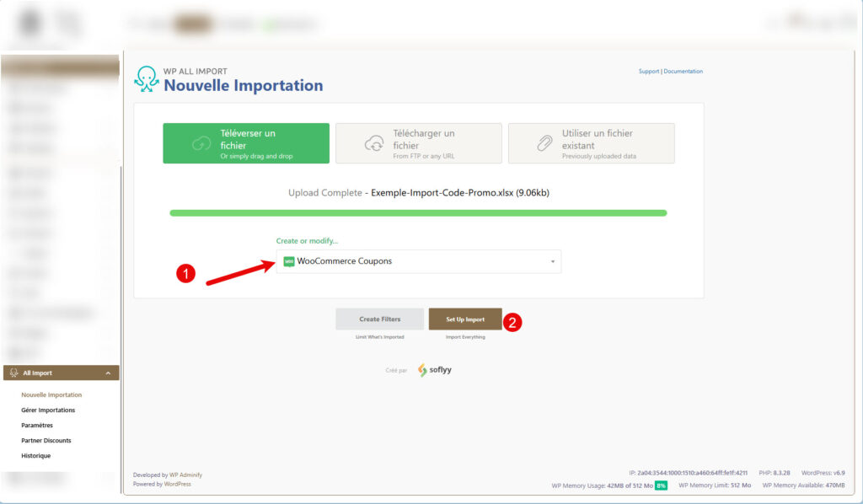Click the All Import sidebar menu icon
This screenshot has height=504, width=863.
13,373
